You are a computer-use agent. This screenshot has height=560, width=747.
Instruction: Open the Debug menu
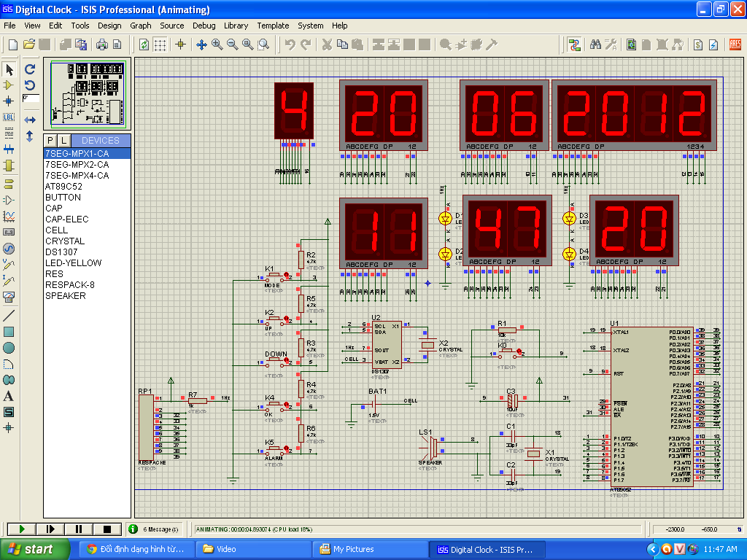[x=204, y=26]
